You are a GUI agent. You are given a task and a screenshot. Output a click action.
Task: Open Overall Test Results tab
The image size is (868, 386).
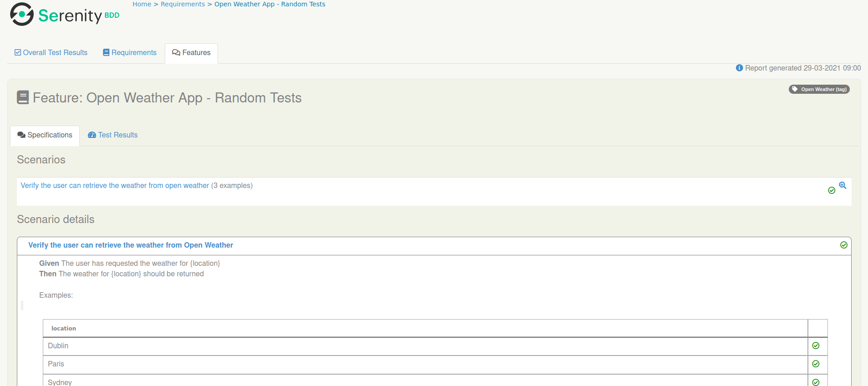pyautogui.click(x=51, y=53)
